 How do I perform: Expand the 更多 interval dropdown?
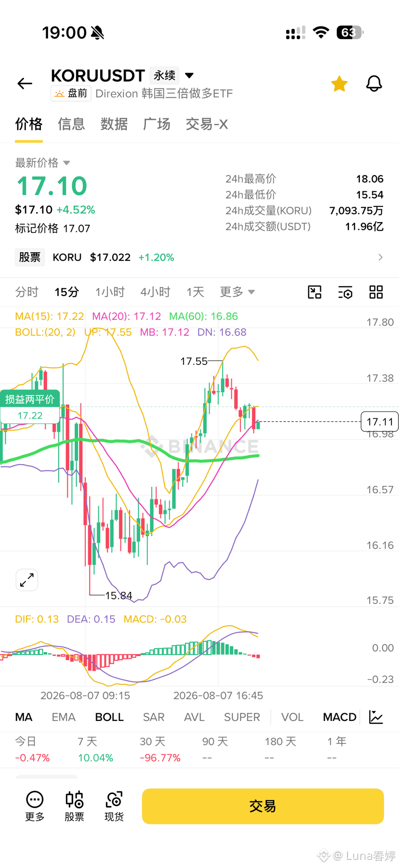[x=237, y=292]
